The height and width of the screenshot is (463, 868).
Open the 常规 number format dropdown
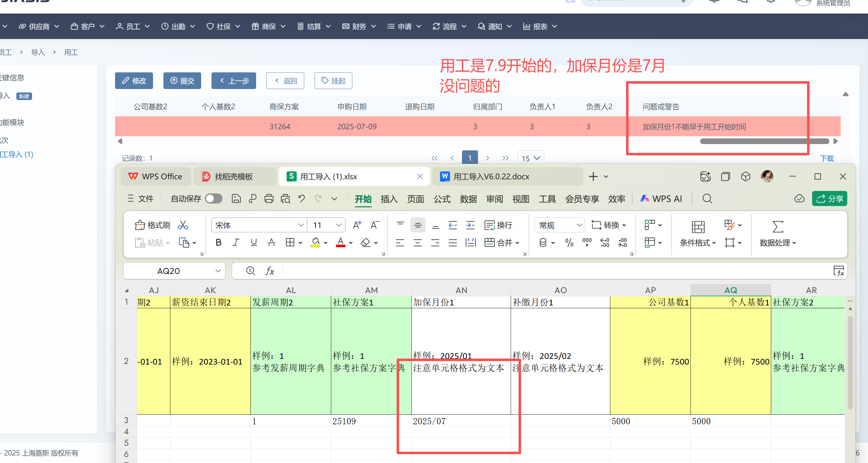coord(579,225)
